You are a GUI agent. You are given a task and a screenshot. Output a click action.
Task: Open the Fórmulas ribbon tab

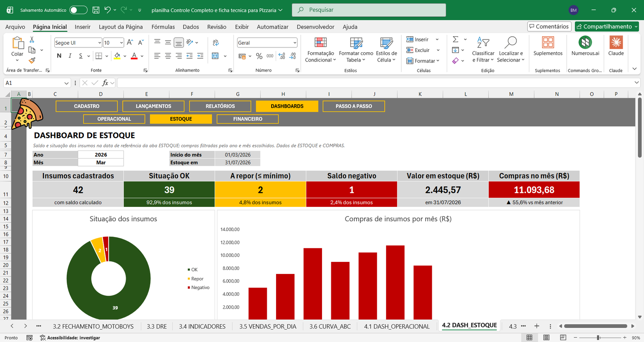click(x=163, y=27)
